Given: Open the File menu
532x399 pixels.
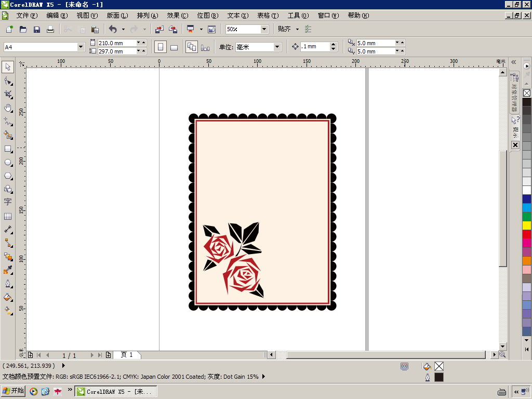Looking at the screenshot, I should pos(27,16).
